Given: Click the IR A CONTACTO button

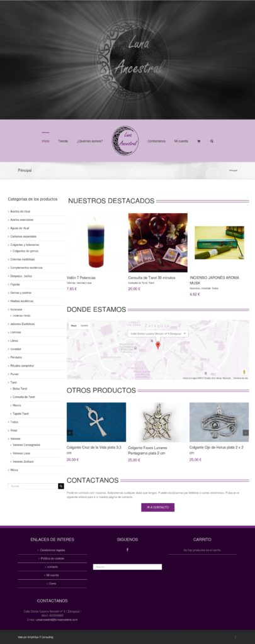Looking at the screenshot, I should point(158,508).
